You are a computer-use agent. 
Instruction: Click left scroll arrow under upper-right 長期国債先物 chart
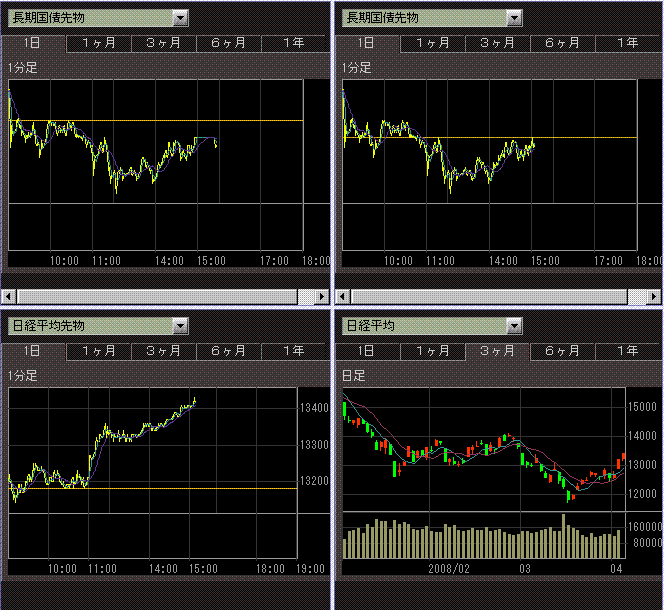pyautogui.click(x=343, y=297)
